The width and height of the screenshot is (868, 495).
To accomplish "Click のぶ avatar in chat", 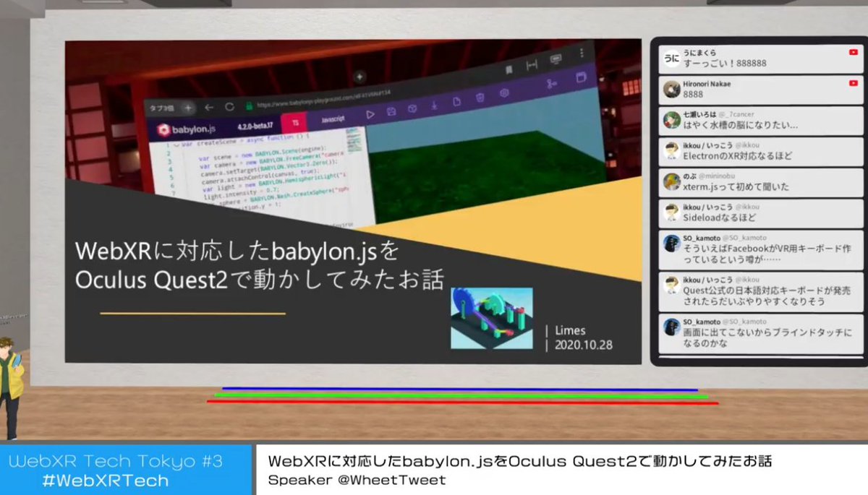I will (x=671, y=181).
